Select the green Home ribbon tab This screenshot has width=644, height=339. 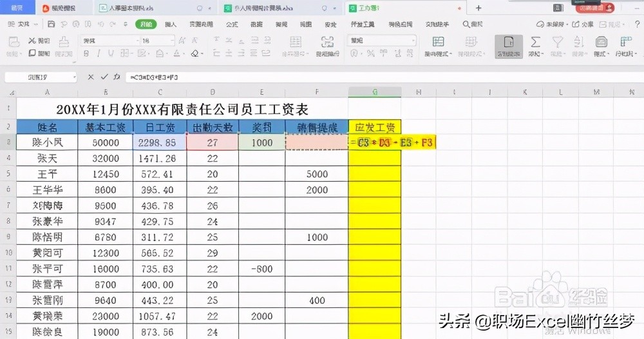click(x=146, y=24)
